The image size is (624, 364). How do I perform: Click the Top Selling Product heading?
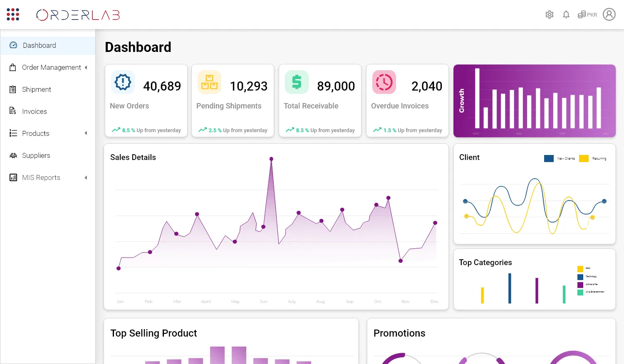(x=154, y=333)
